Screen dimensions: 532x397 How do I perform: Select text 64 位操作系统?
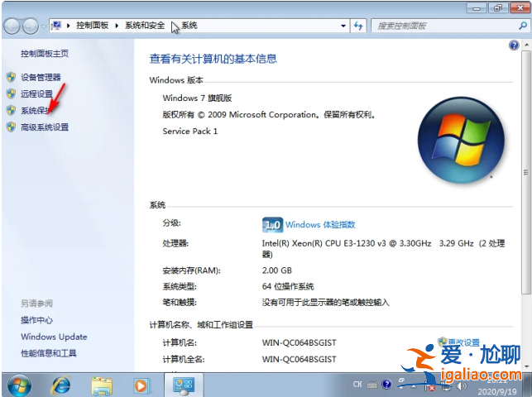[x=288, y=286]
